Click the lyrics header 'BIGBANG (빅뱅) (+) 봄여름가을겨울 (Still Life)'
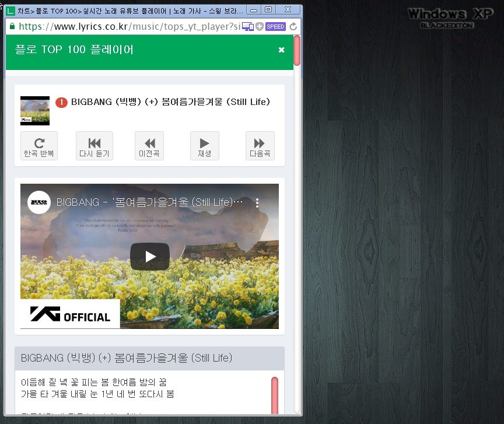This screenshot has height=424, width=504. point(127,358)
